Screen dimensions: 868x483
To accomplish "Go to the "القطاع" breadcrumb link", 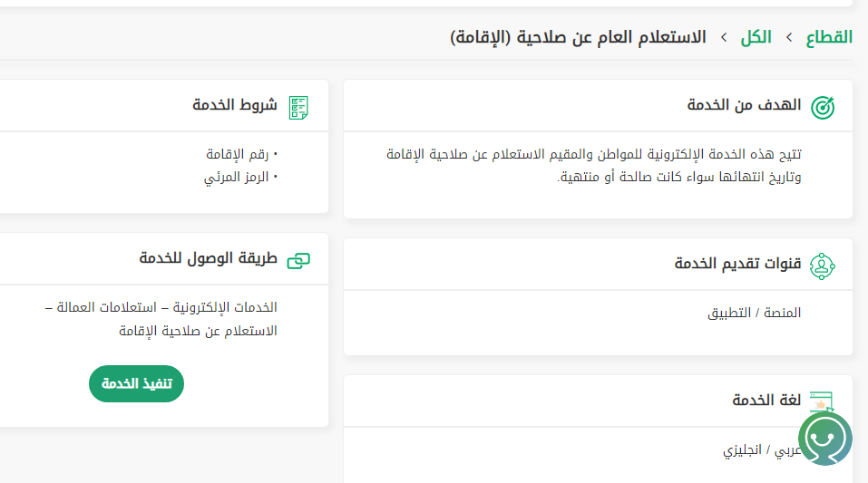I will tap(829, 38).
